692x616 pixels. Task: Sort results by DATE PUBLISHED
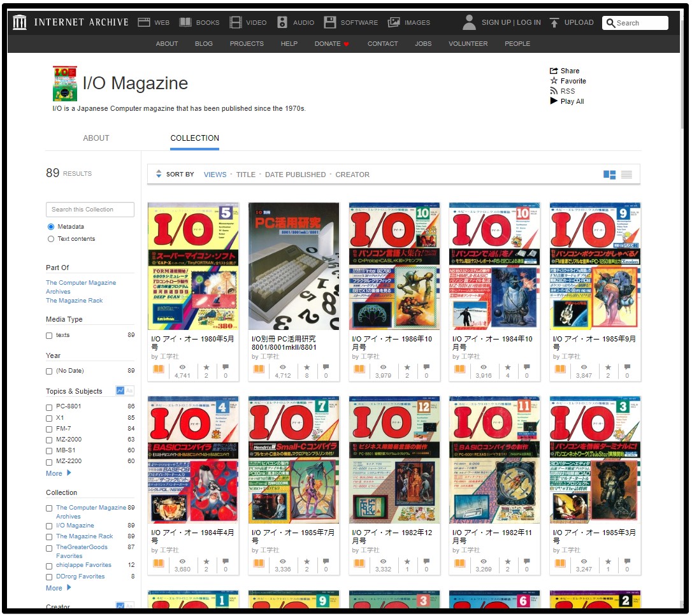pyautogui.click(x=295, y=175)
